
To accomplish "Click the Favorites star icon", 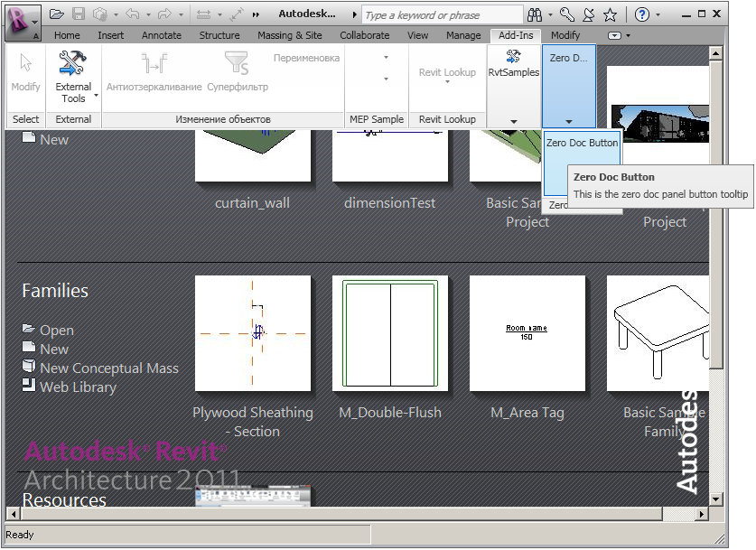I will pos(610,13).
